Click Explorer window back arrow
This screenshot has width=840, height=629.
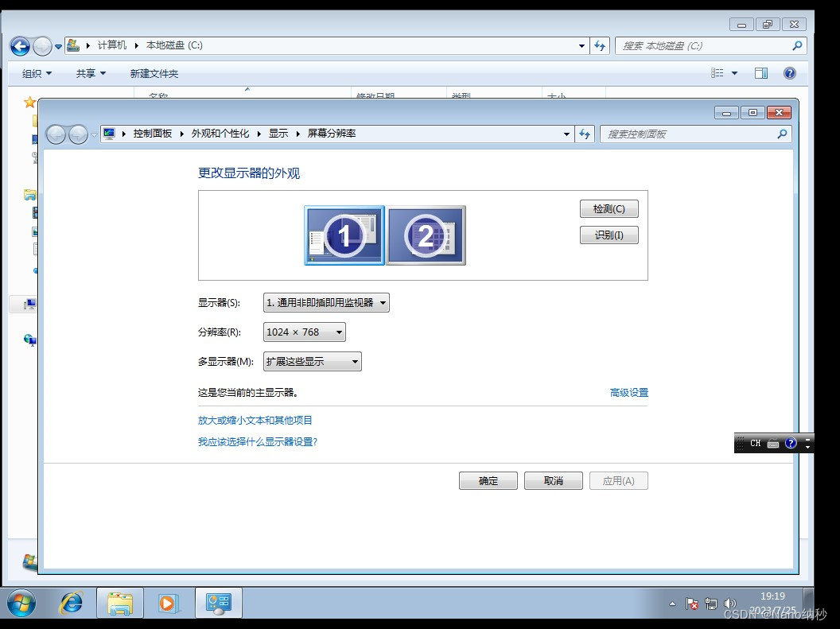(21, 46)
